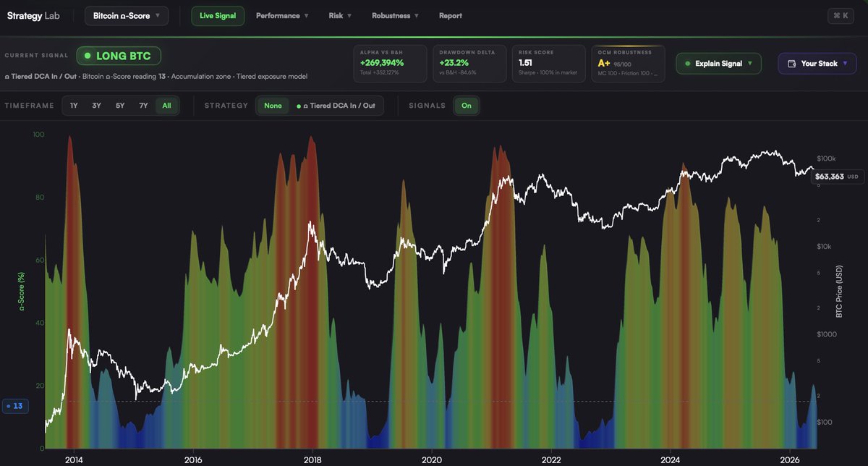Viewport: 868px width, 466px height.
Task: Open the Bitcoin α-Score selector dropdown
Action: [x=127, y=15]
